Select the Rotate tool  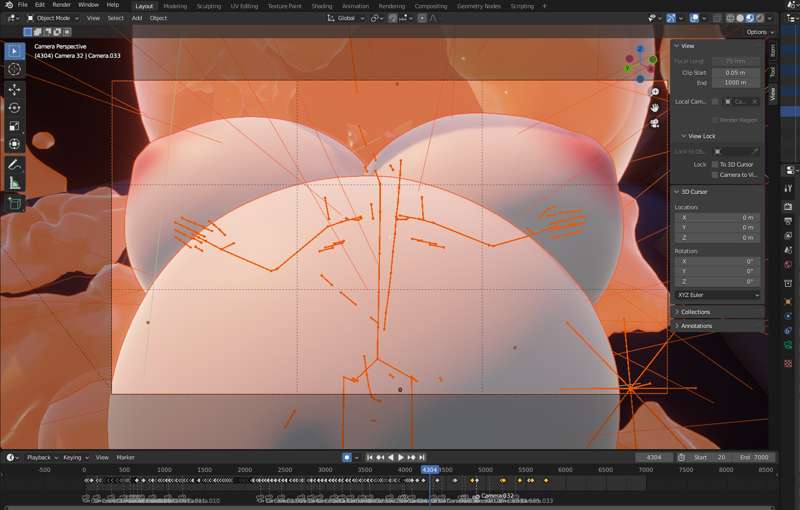(x=14, y=108)
